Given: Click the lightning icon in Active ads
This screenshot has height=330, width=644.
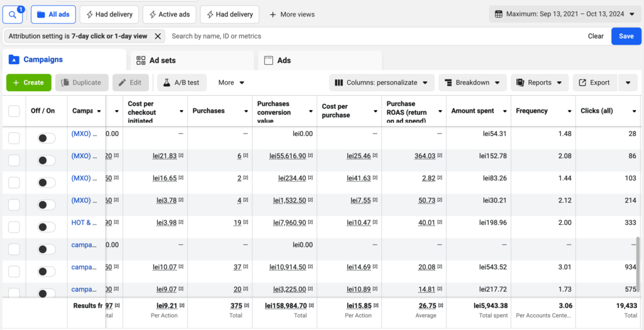Looking at the screenshot, I should (x=151, y=15).
